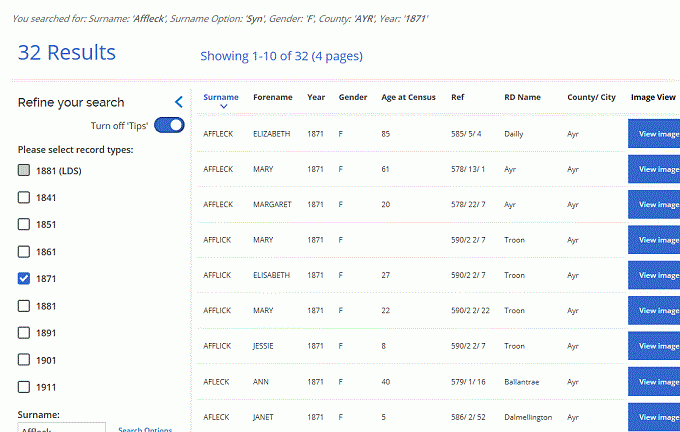Click forename JESSIE in results
Screen dimensions: 680x432
263,346
